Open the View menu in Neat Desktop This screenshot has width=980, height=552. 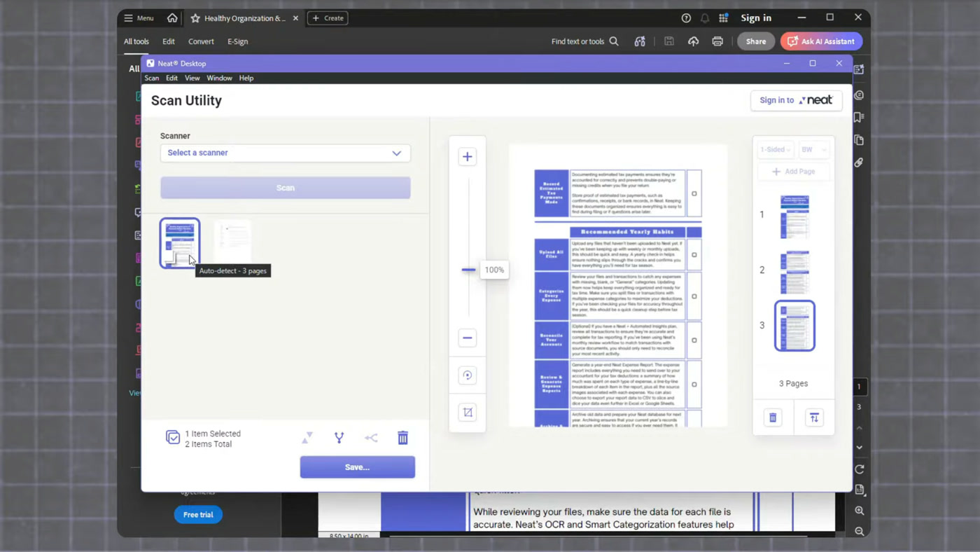point(192,78)
